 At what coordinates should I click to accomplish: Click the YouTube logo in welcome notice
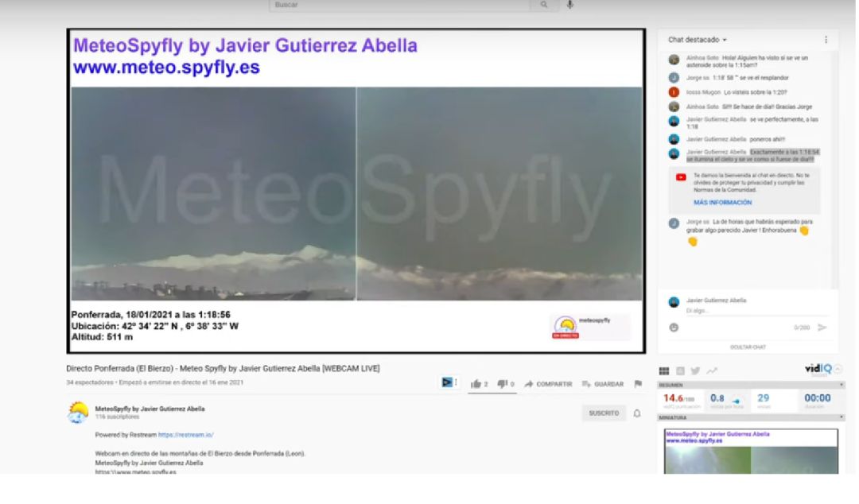[x=681, y=177]
